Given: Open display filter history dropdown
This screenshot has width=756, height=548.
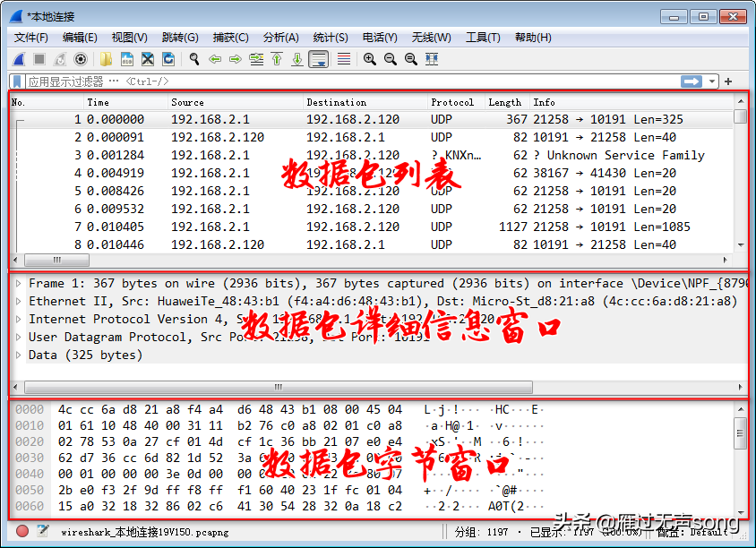Looking at the screenshot, I should pos(711,81).
